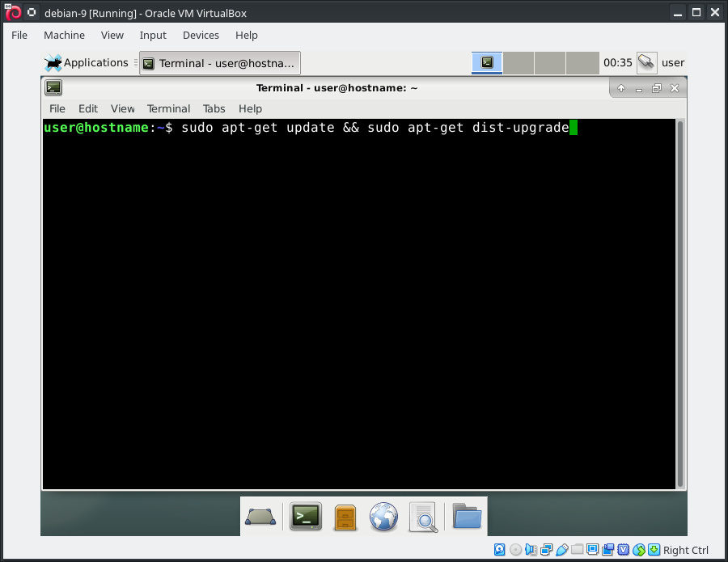Switch to the fourth workspace in pager
This screenshot has width=728, height=562.
point(582,62)
